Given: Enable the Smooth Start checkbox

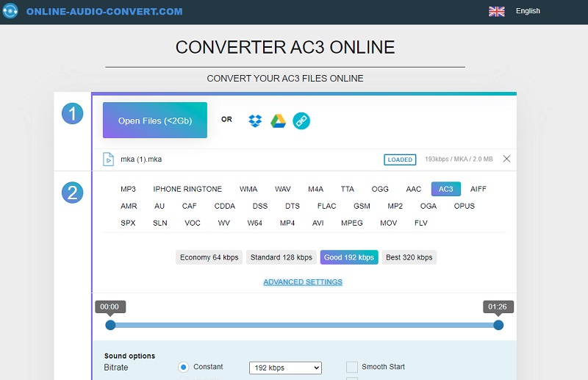Looking at the screenshot, I should pos(352,367).
